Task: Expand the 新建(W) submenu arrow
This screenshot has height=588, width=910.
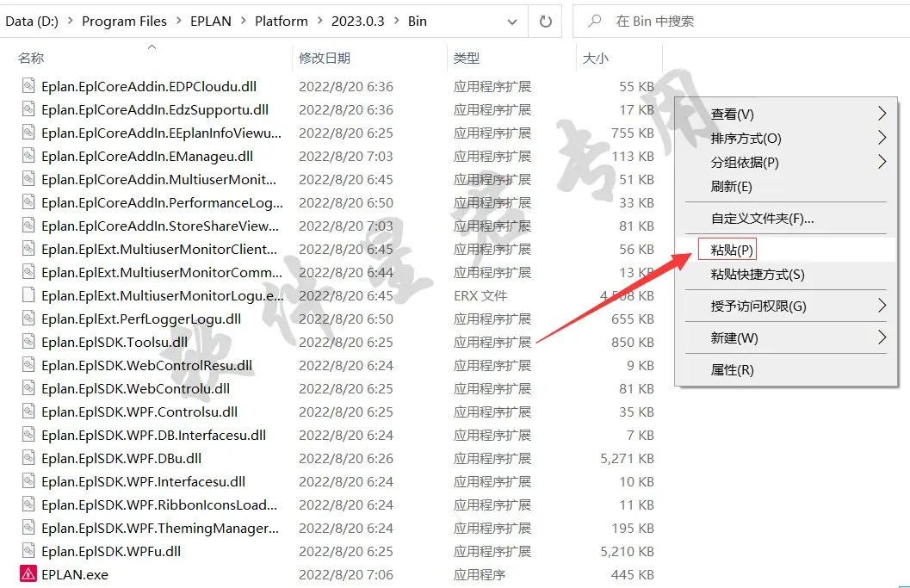Action: click(882, 337)
